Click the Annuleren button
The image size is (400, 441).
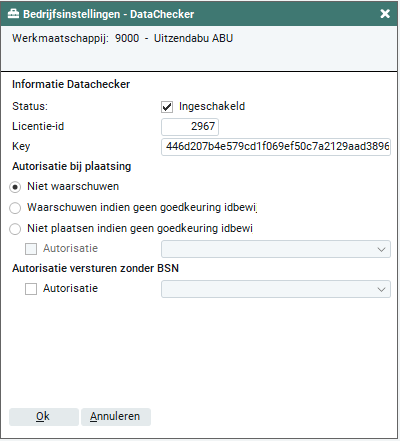tap(116, 417)
